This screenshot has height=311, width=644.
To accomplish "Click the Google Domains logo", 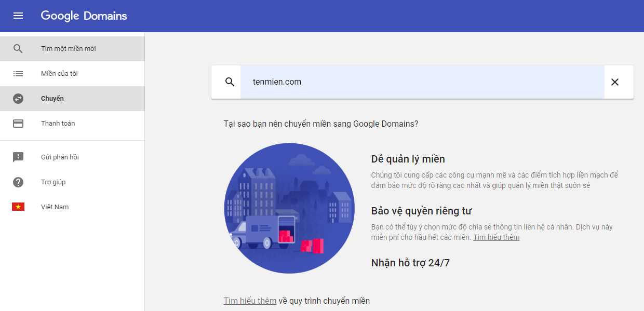I will click(84, 16).
